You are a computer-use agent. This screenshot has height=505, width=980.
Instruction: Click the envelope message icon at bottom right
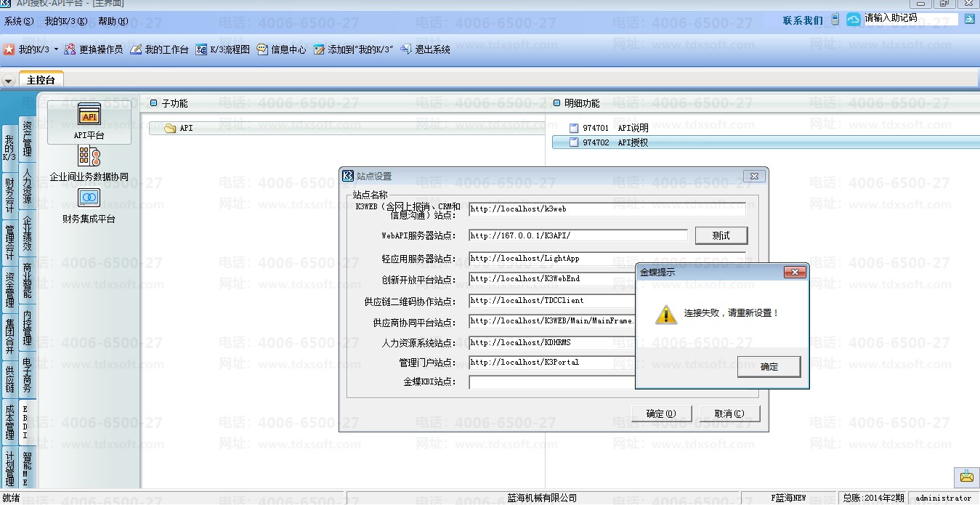[x=966, y=477]
